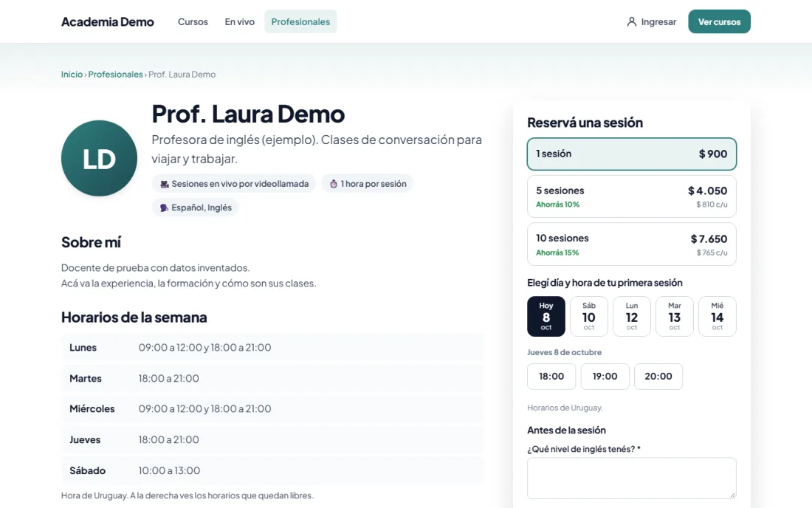
Task: Click the Ingresar link
Action: pos(652,21)
